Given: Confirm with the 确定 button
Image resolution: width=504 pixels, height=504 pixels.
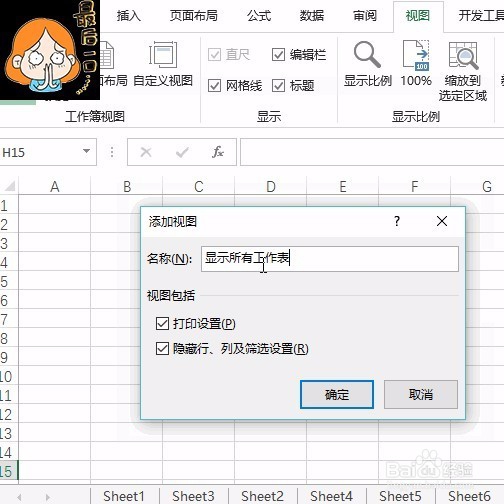Looking at the screenshot, I should point(337,395).
